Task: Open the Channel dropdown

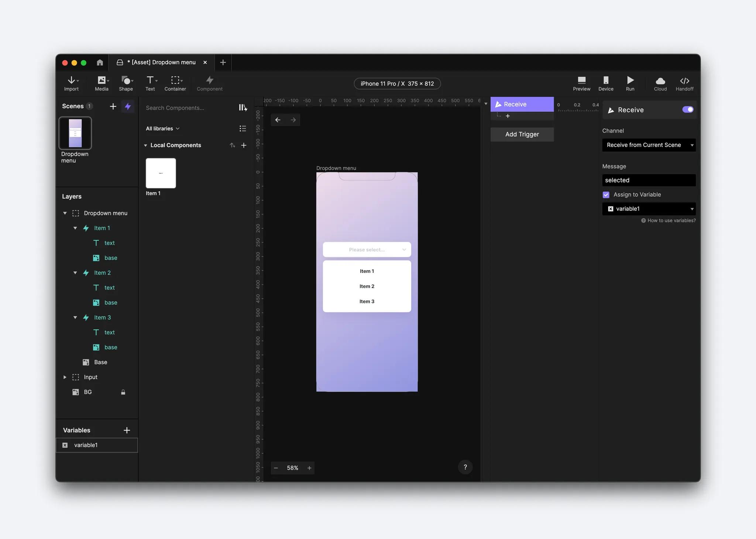Action: [649, 145]
